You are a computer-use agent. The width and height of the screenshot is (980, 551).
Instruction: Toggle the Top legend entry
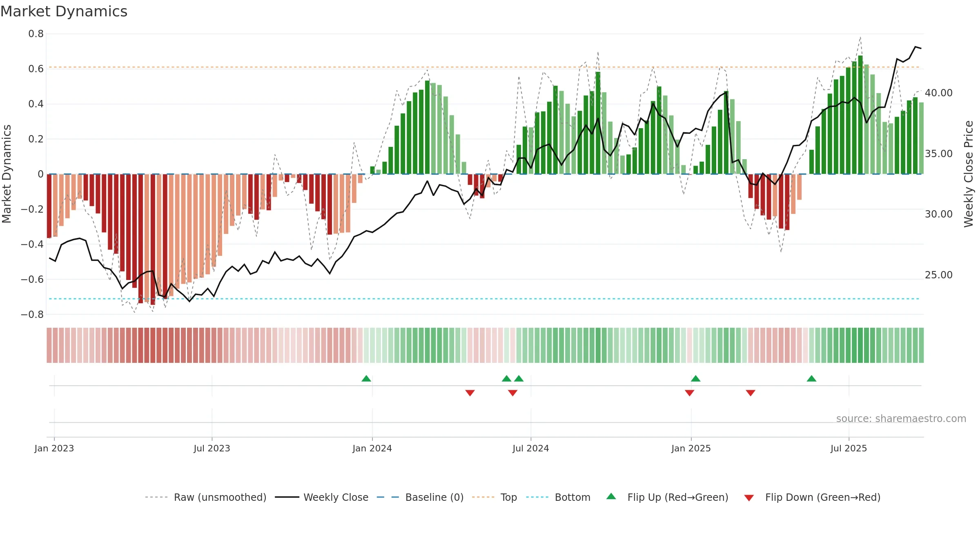tap(494, 497)
